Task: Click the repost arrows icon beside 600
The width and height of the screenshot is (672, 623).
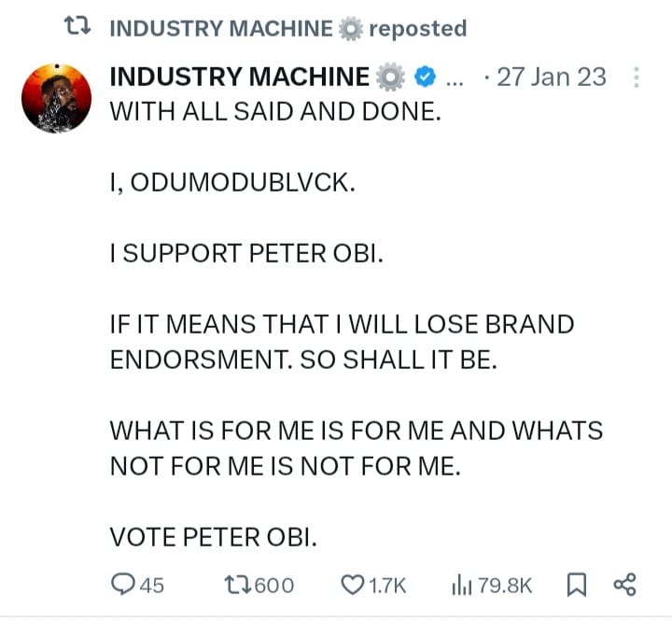Action: click(238, 585)
